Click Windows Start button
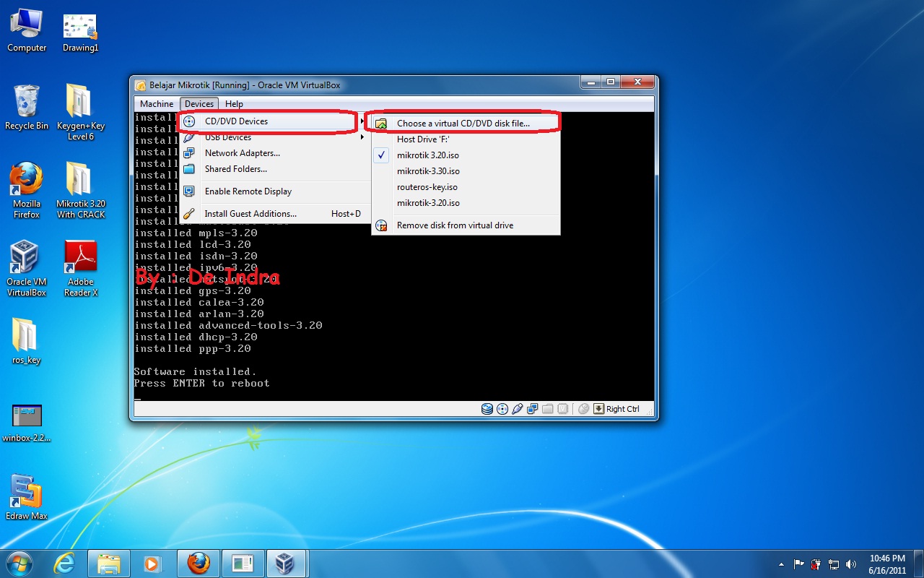 pos(19,563)
